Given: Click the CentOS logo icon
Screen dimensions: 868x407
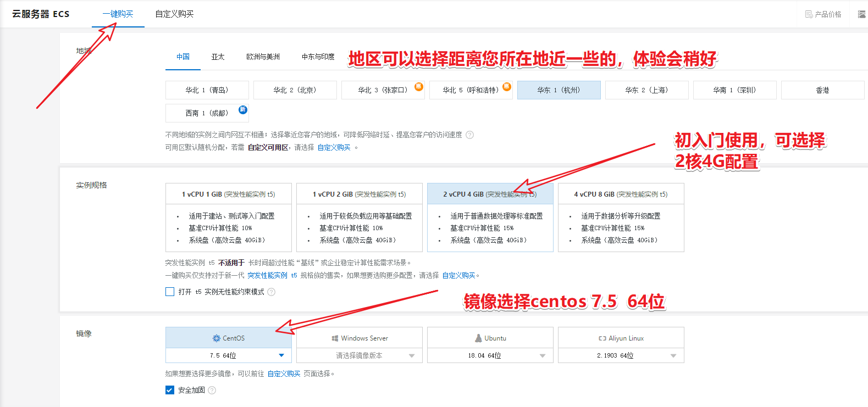Looking at the screenshot, I should [x=217, y=338].
